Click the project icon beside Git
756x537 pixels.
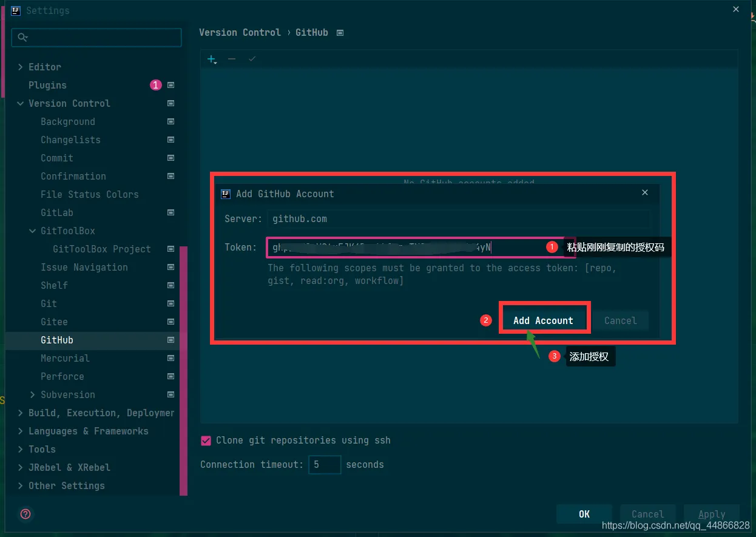[x=170, y=303]
